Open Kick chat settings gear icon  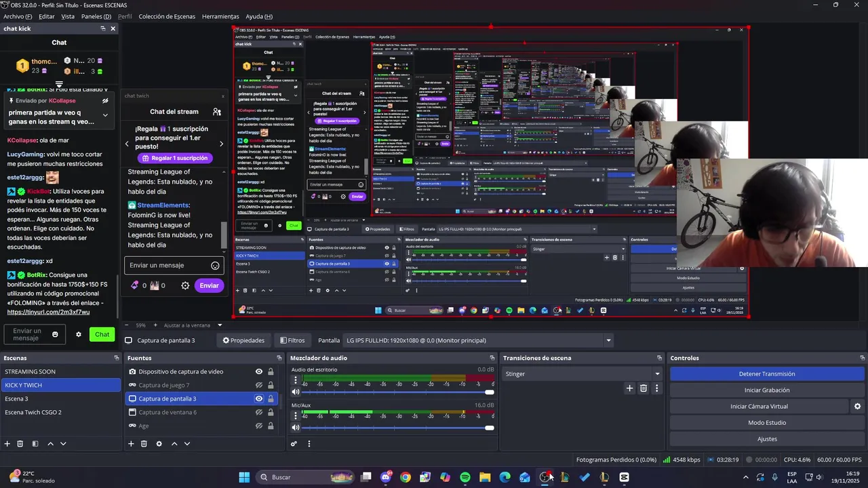79,334
